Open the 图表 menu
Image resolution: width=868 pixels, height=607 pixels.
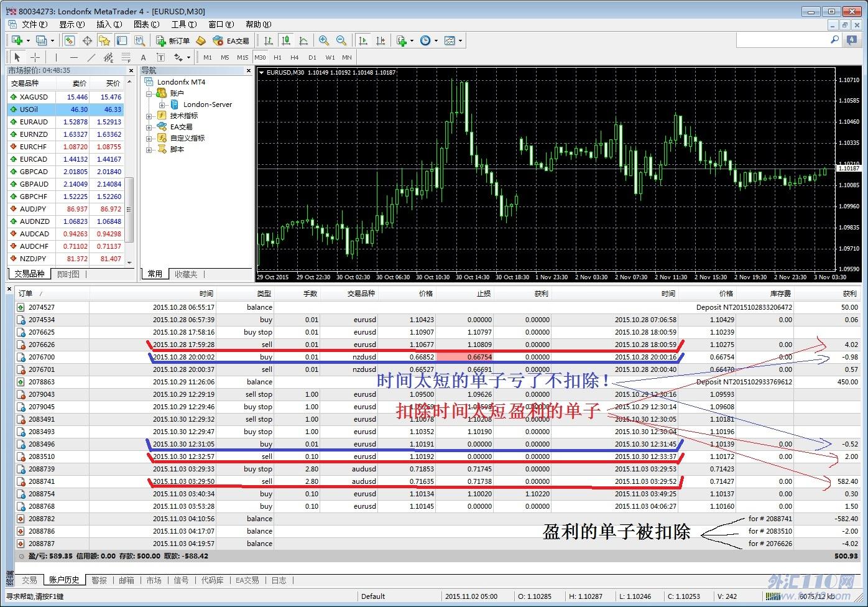tap(146, 24)
